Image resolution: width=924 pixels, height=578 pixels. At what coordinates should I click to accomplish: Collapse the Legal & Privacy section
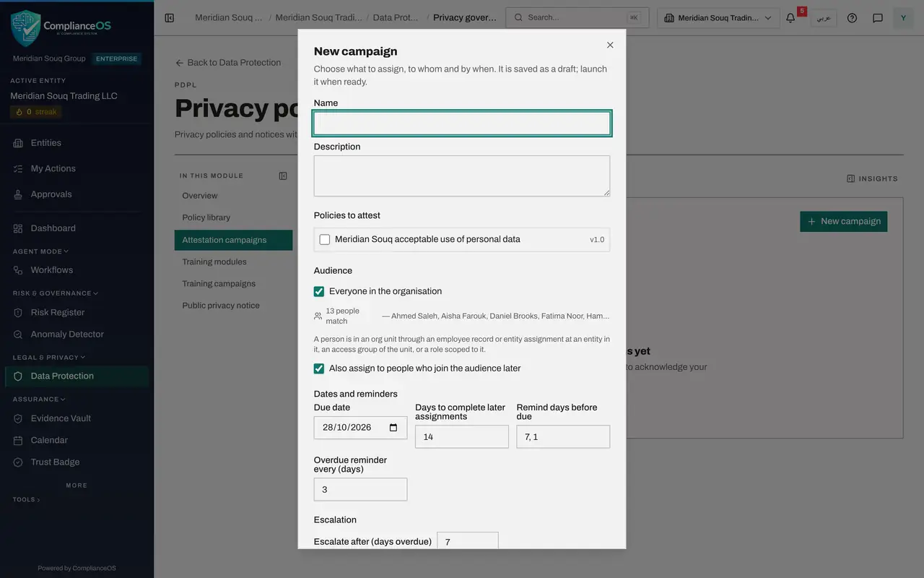pos(49,357)
